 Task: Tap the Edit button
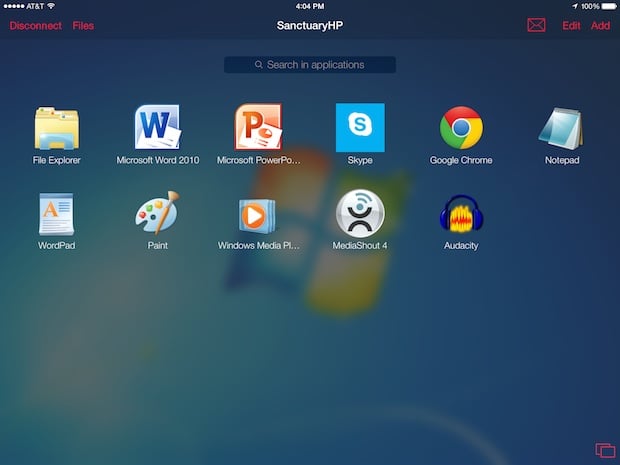[x=571, y=26]
